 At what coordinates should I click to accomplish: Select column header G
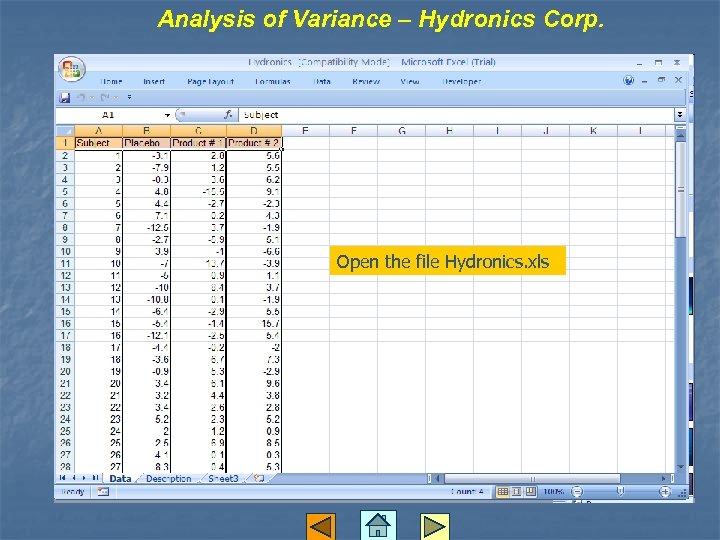point(402,131)
